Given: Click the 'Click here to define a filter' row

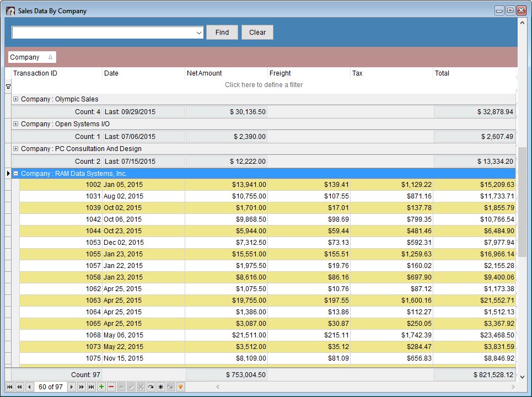Looking at the screenshot, I should click(264, 85).
